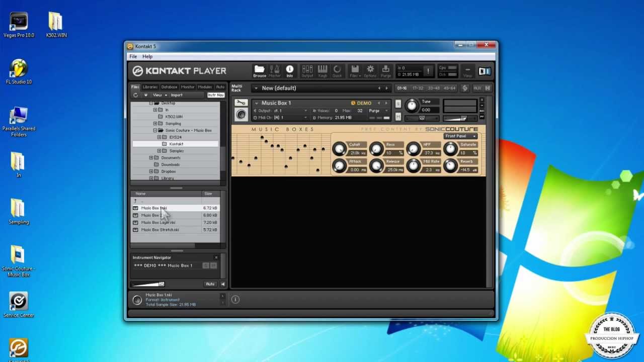Click the panic exclamation button
This screenshot has width=644, height=362.
(x=428, y=71)
